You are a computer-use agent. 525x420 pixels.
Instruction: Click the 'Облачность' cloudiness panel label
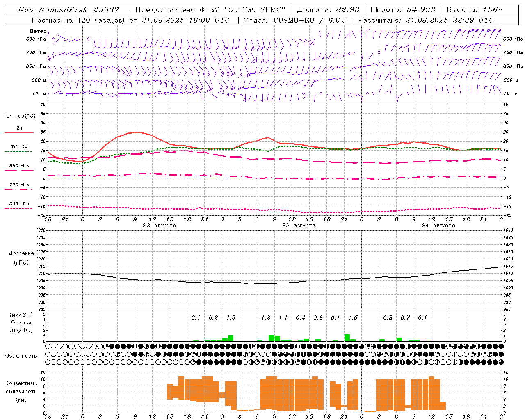pos(21,356)
